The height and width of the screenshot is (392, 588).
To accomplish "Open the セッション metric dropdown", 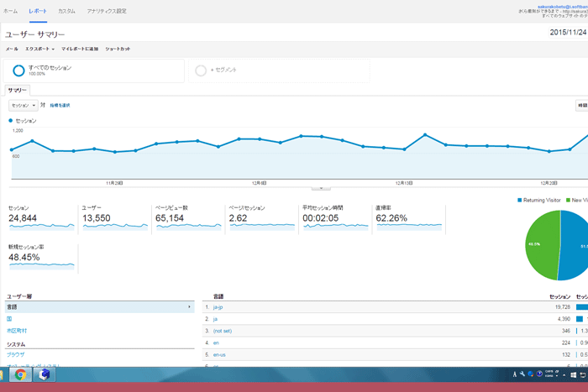I will pyautogui.click(x=23, y=105).
